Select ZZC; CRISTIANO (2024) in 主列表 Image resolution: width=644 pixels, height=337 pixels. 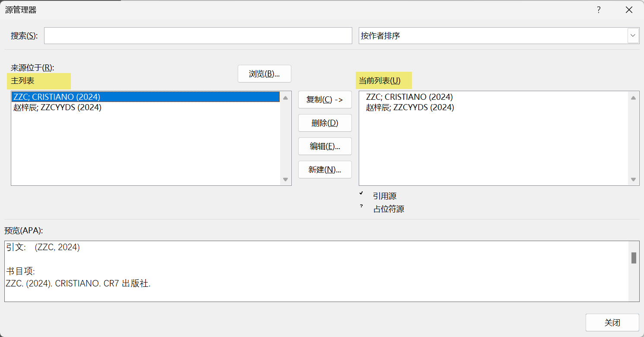(x=146, y=97)
